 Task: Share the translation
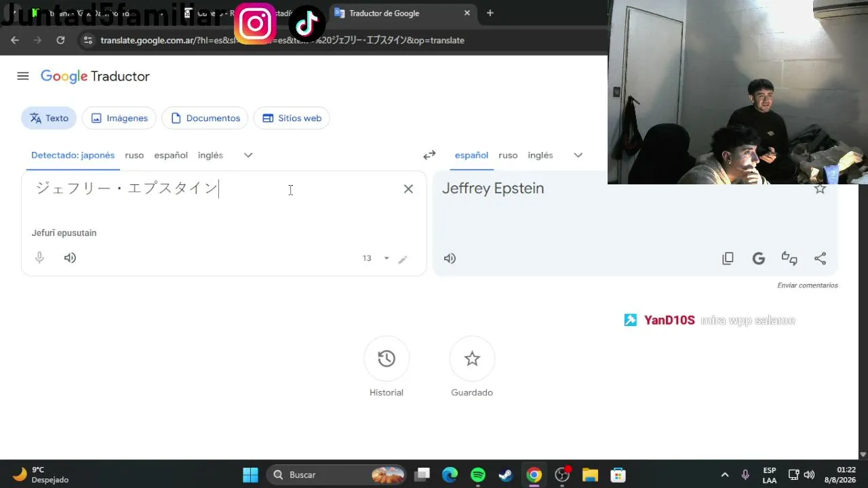pos(820,258)
